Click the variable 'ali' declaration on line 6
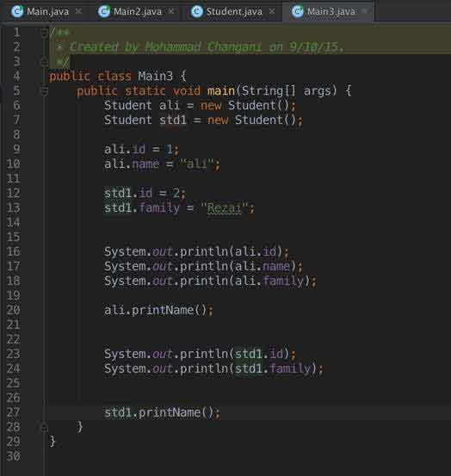This screenshot has width=451, height=476. (x=170, y=106)
